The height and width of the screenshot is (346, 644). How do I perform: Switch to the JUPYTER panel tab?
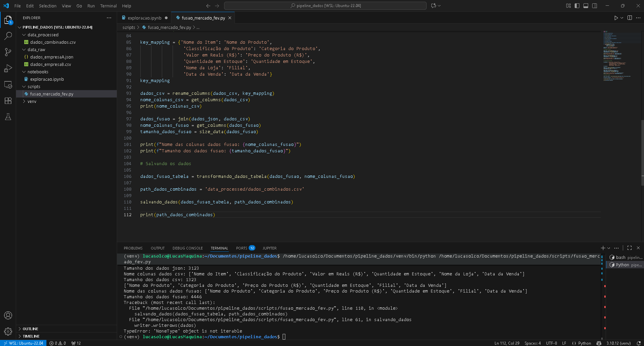[x=270, y=248]
